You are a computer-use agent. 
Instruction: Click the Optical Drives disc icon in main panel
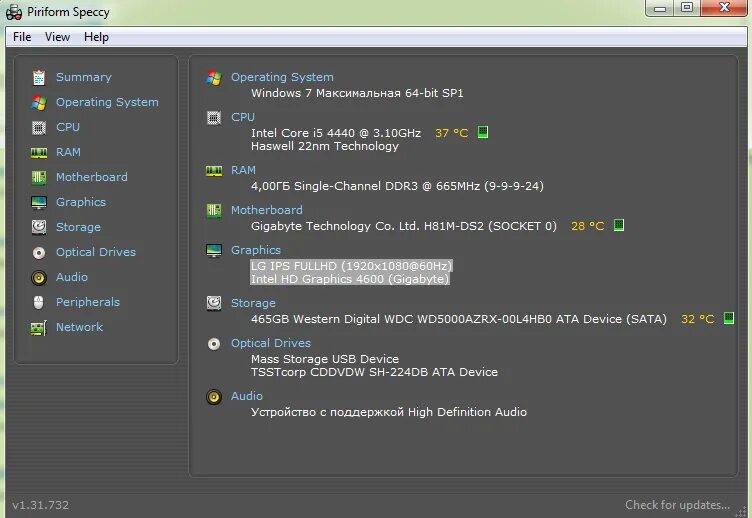(214, 343)
